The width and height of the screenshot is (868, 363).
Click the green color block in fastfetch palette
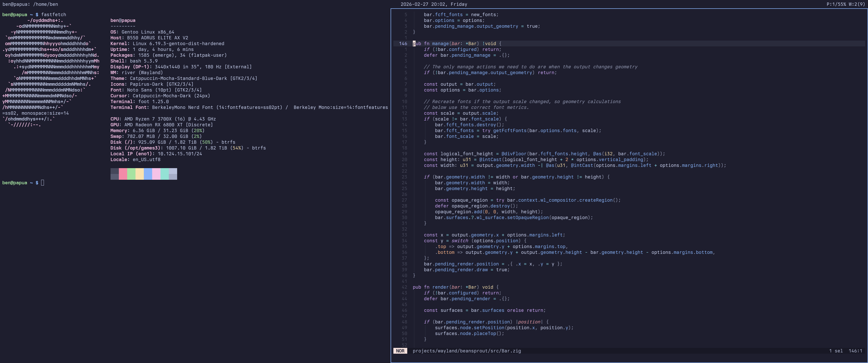(131, 174)
